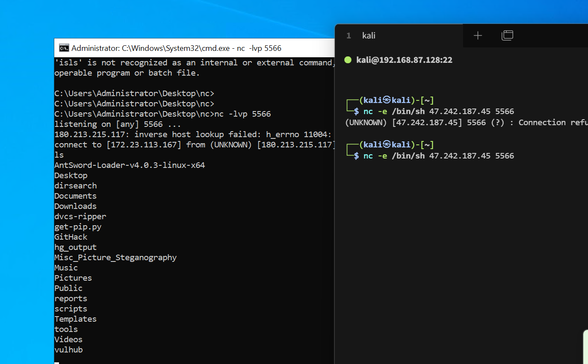Open a new tab with the plus icon

tap(478, 35)
